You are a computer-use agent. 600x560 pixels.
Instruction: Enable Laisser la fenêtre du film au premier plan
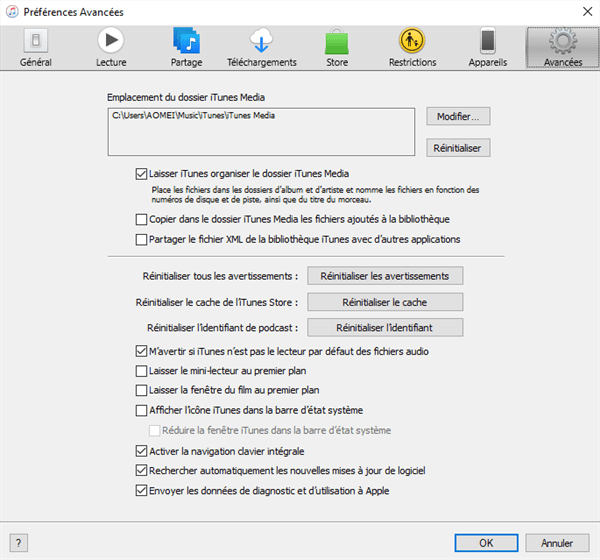click(141, 390)
